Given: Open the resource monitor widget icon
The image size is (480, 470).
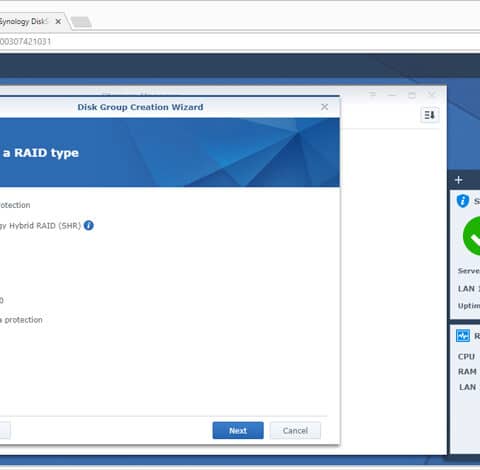Looking at the screenshot, I should [463, 336].
